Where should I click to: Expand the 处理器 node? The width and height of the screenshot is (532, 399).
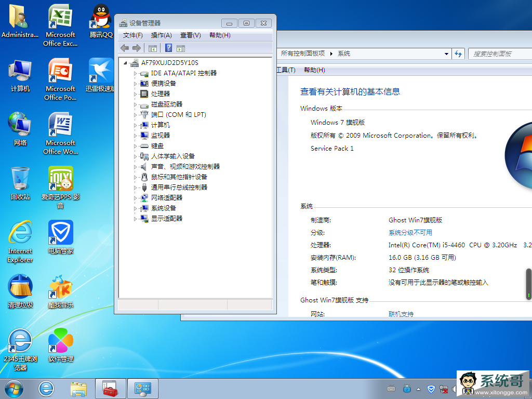(x=135, y=94)
